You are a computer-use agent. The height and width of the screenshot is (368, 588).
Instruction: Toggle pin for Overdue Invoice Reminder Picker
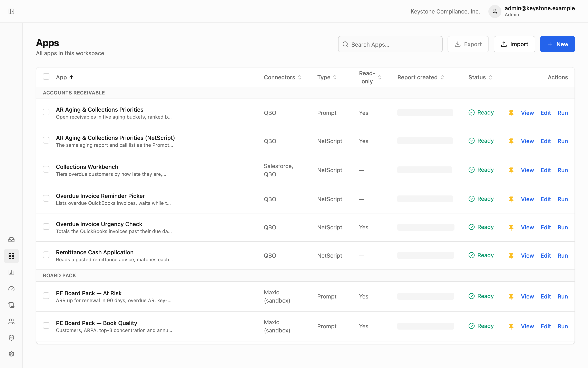tap(511, 199)
